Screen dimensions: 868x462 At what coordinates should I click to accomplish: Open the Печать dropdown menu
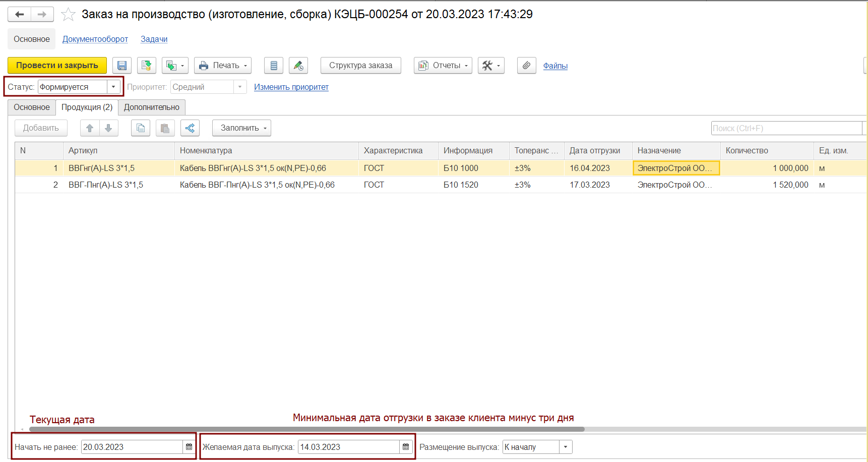coord(222,66)
